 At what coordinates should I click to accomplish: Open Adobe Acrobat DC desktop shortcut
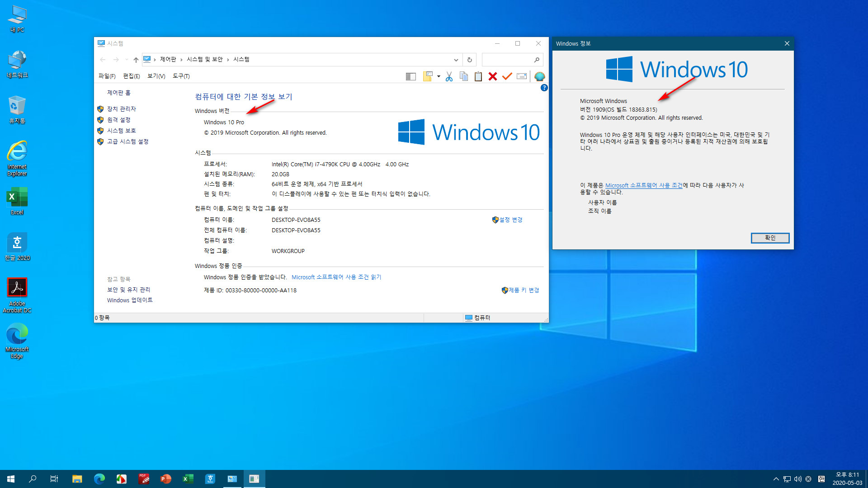click(17, 296)
